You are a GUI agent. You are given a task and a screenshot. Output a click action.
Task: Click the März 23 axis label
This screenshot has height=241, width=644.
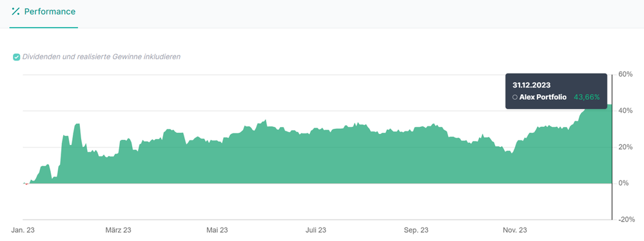click(118, 230)
